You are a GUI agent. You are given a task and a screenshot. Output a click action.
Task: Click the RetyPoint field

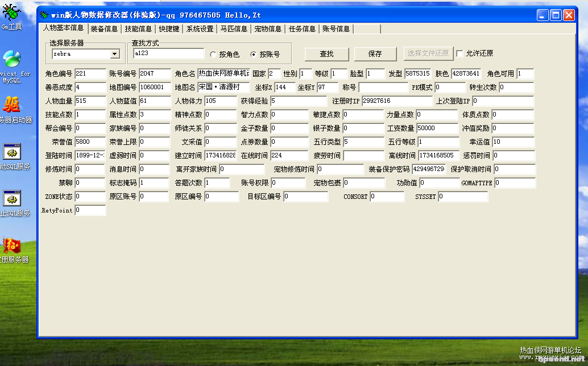(x=90, y=210)
